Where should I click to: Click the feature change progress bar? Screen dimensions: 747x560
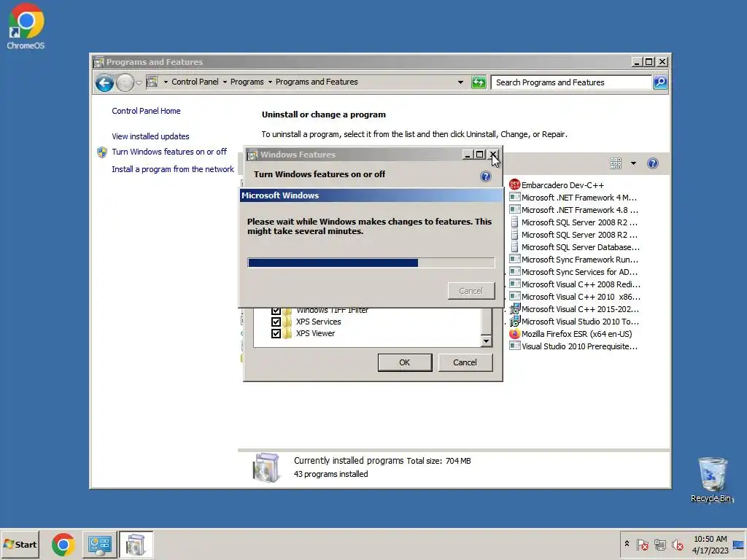point(371,262)
